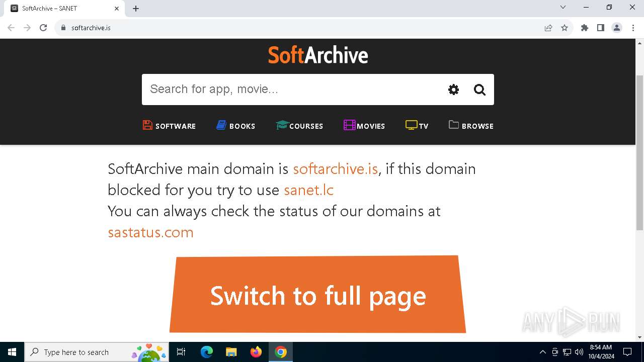Image resolution: width=644 pixels, height=362 pixels.
Task: Follow the softarchive.is link
Action: [336, 168]
